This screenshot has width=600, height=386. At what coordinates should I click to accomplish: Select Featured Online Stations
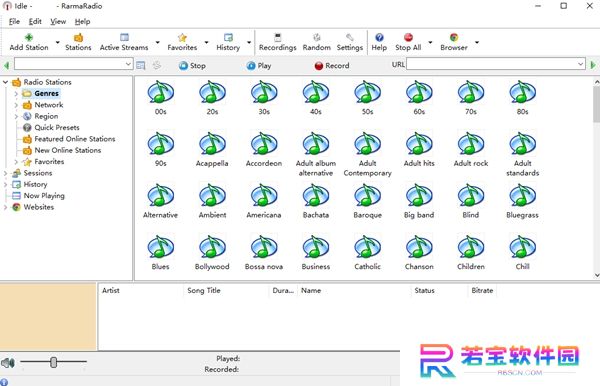[x=75, y=139]
